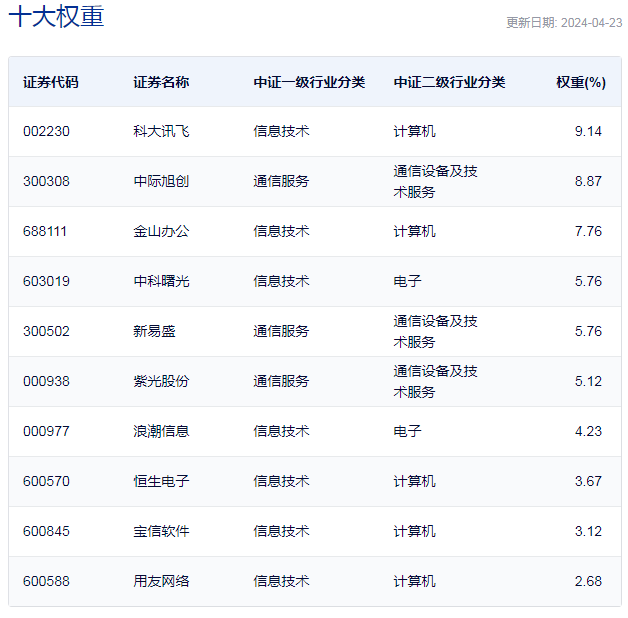Click 计算机 in the 科大讯飞 row
This screenshot has width=628, height=618.
click(x=415, y=131)
